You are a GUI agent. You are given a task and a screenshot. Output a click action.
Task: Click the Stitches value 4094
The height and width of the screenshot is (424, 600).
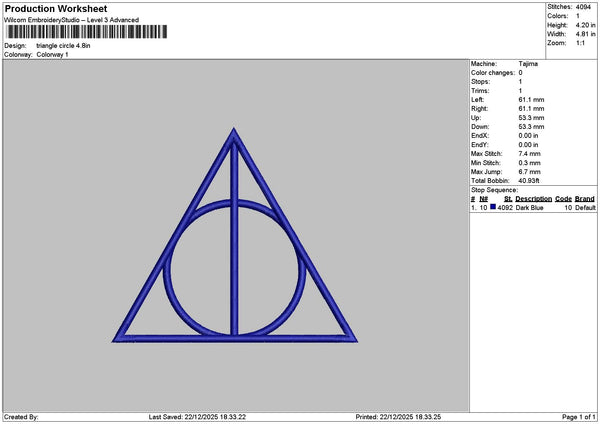pos(583,7)
